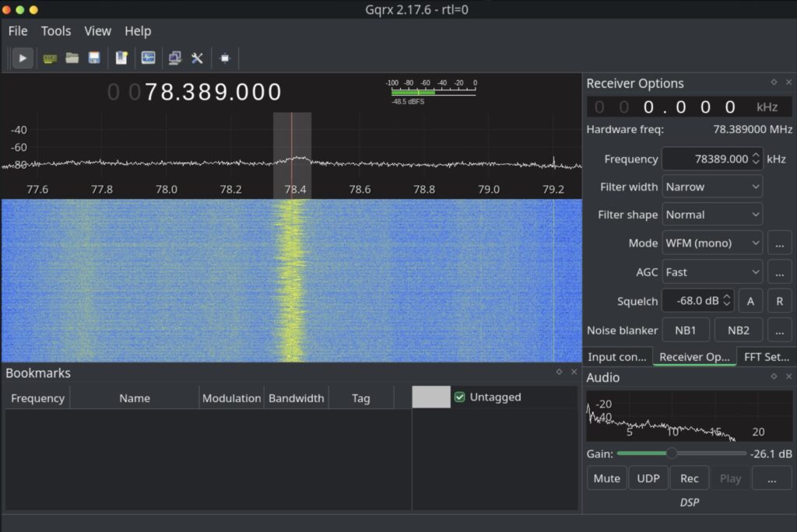Float the Bookmarks panel

559,372
